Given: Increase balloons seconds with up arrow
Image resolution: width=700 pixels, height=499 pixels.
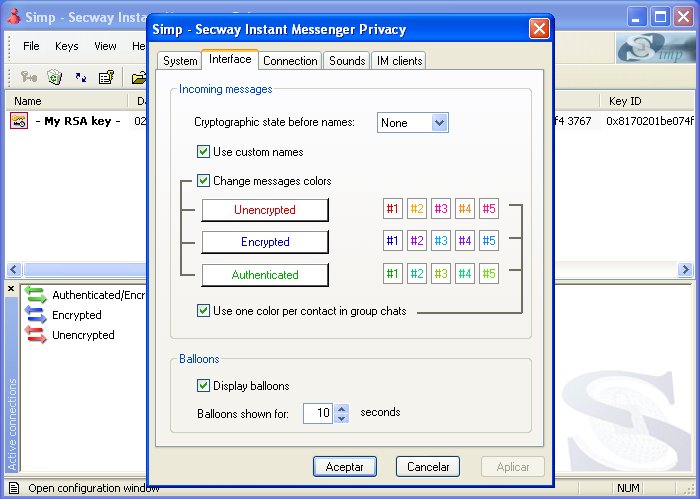Looking at the screenshot, I should 342,408.
